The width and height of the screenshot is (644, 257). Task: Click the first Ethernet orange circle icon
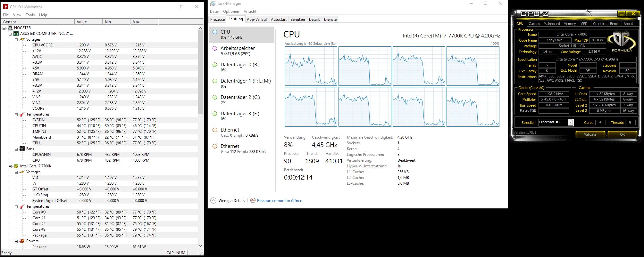tap(215, 130)
